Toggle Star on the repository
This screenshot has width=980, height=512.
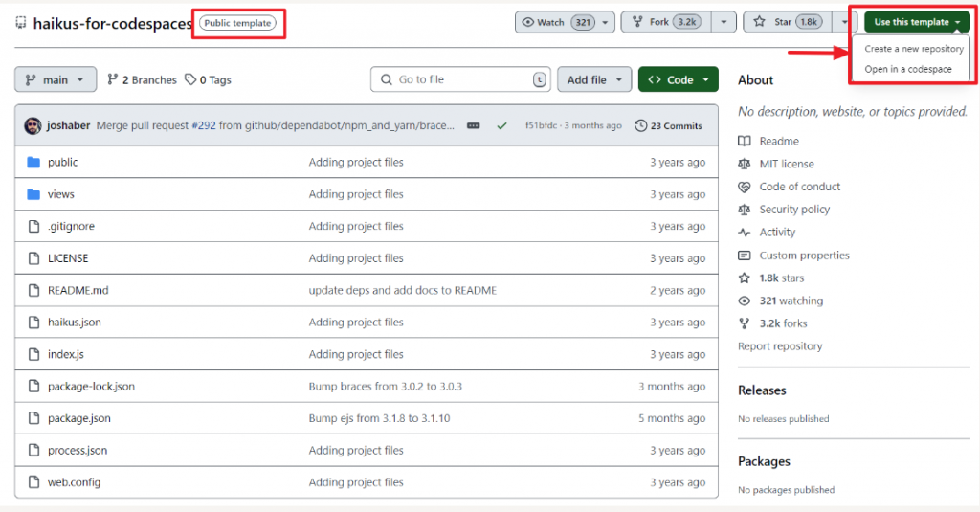click(788, 22)
